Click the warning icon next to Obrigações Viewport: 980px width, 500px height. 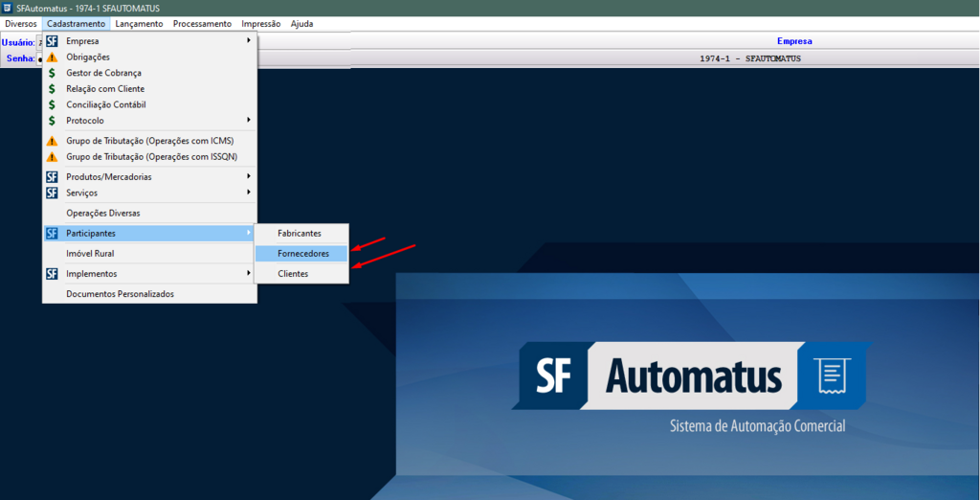point(53,57)
